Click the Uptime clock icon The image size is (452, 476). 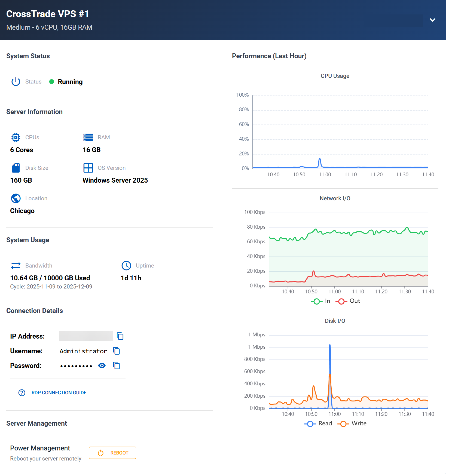126,266
